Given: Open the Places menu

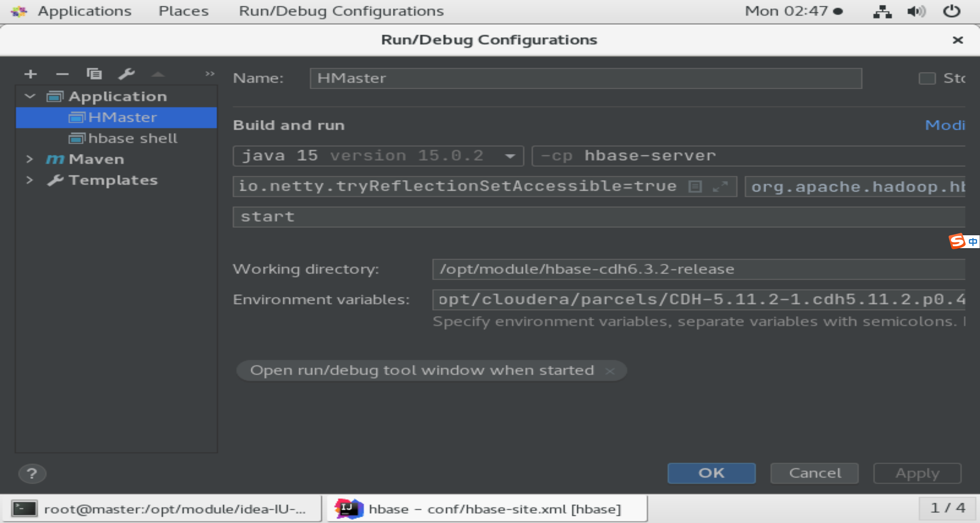Looking at the screenshot, I should (183, 11).
